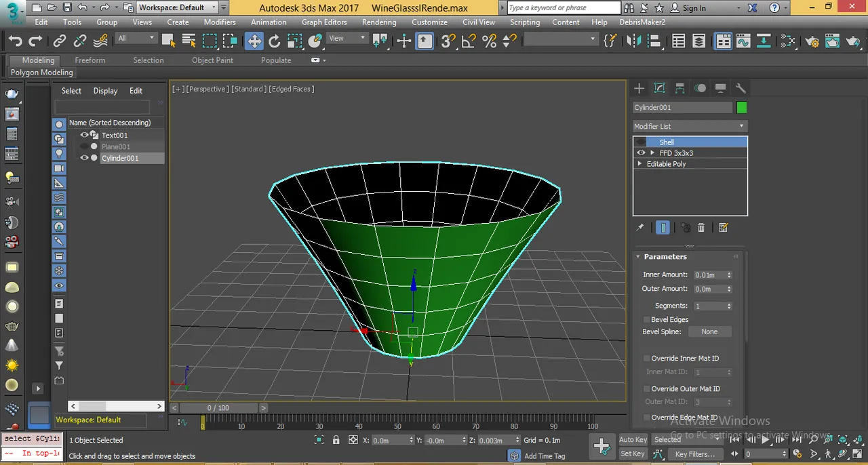Click the green object color swatch

742,107
